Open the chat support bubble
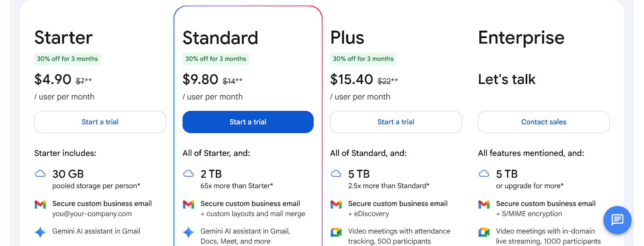This screenshot has height=246, width=644. point(617,220)
